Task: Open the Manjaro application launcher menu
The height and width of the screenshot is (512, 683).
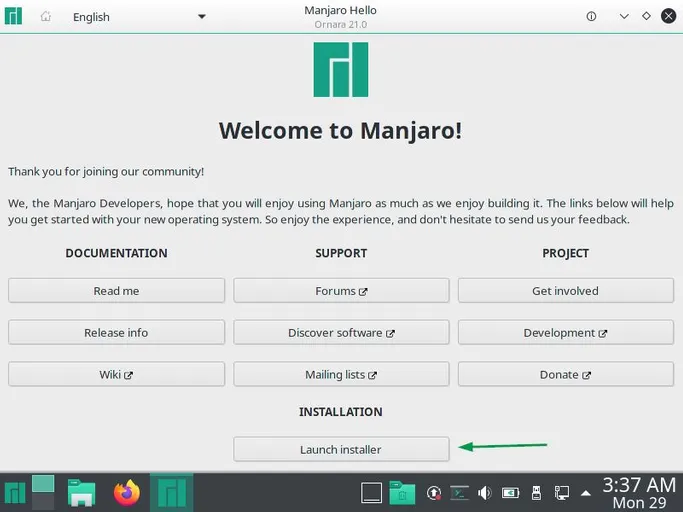Action: 14,493
